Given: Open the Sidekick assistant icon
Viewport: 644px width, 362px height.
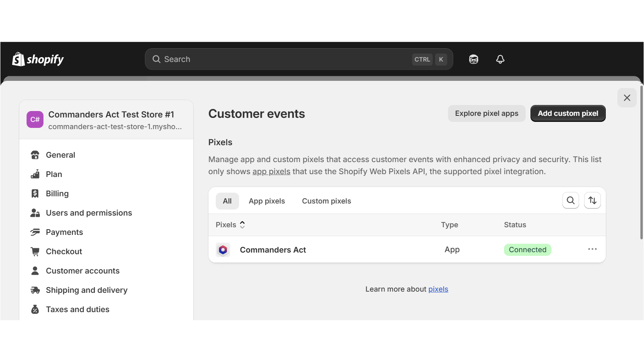Looking at the screenshot, I should (x=474, y=59).
